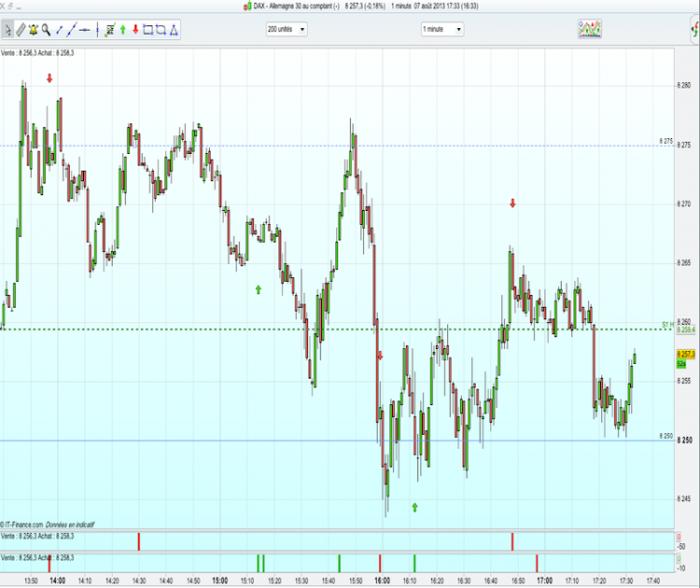Open the alert bell tool

(x=33, y=30)
